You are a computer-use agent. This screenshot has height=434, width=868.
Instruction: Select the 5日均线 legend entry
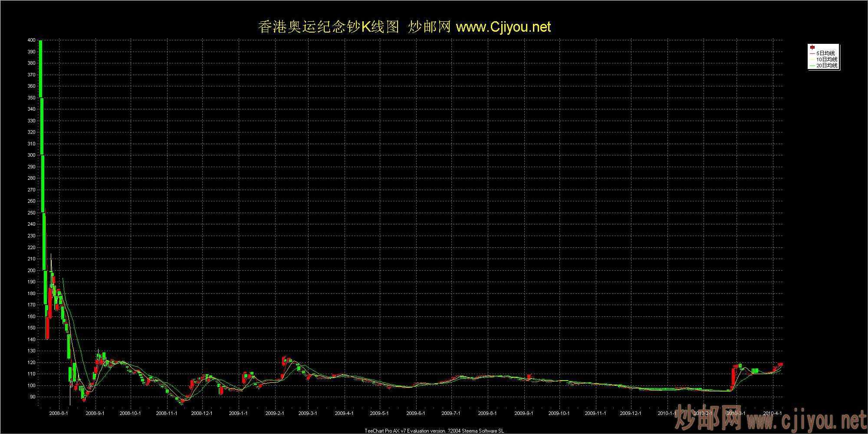[826, 53]
